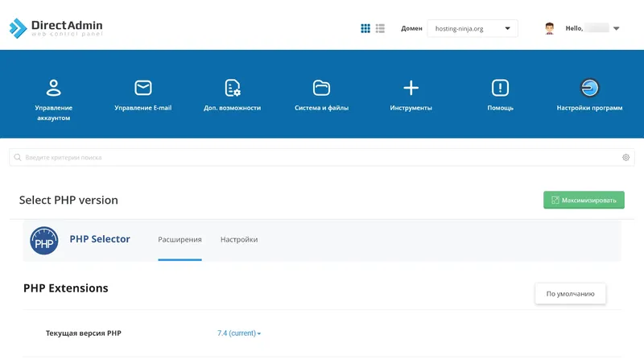Click the По умолчанию button
This screenshot has height=360, width=644.
tap(570, 293)
